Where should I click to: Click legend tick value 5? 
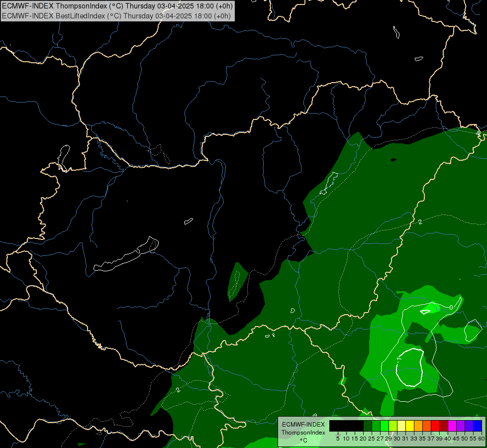click(x=338, y=439)
